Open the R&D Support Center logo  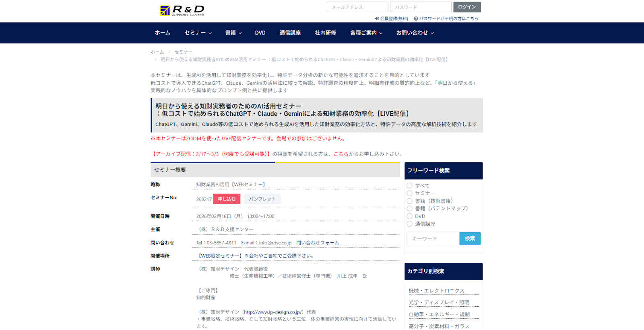pos(182,10)
